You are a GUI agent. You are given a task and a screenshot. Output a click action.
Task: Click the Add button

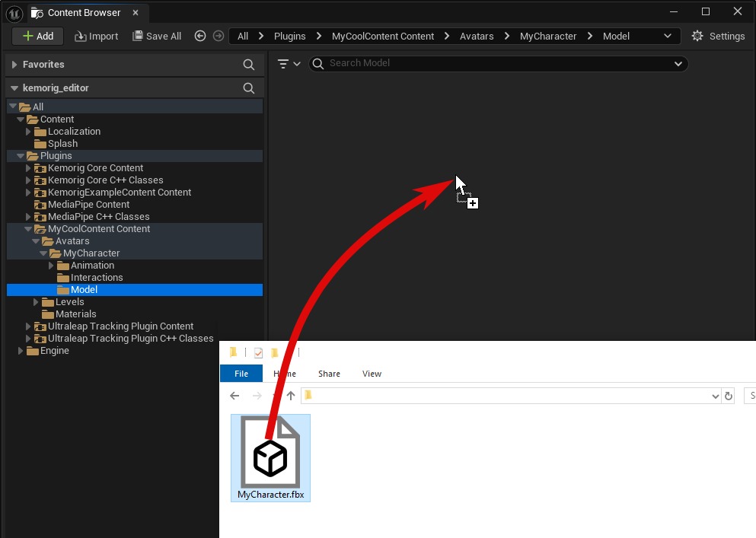pos(37,36)
